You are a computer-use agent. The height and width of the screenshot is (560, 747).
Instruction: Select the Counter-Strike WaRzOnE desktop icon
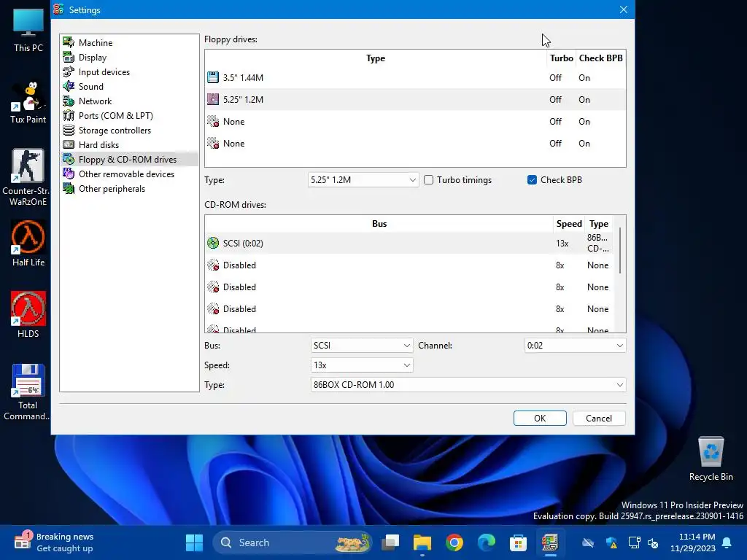click(28, 177)
